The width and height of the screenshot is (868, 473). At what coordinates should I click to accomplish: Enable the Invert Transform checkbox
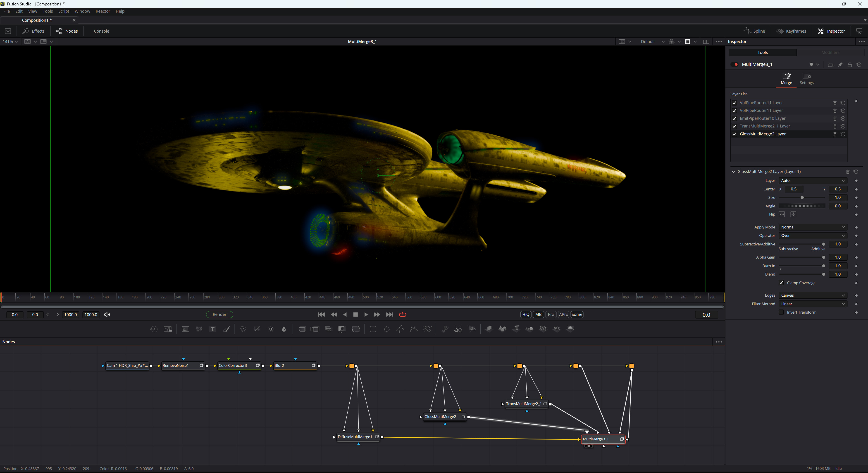pos(781,312)
